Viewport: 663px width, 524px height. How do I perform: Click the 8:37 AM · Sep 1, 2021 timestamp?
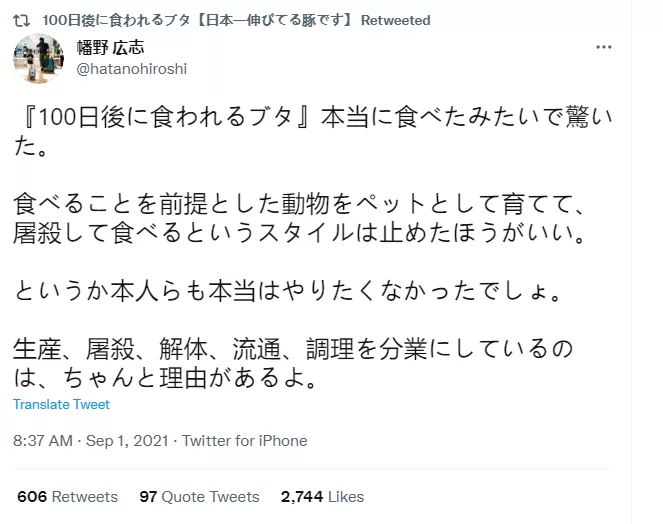tap(92, 440)
